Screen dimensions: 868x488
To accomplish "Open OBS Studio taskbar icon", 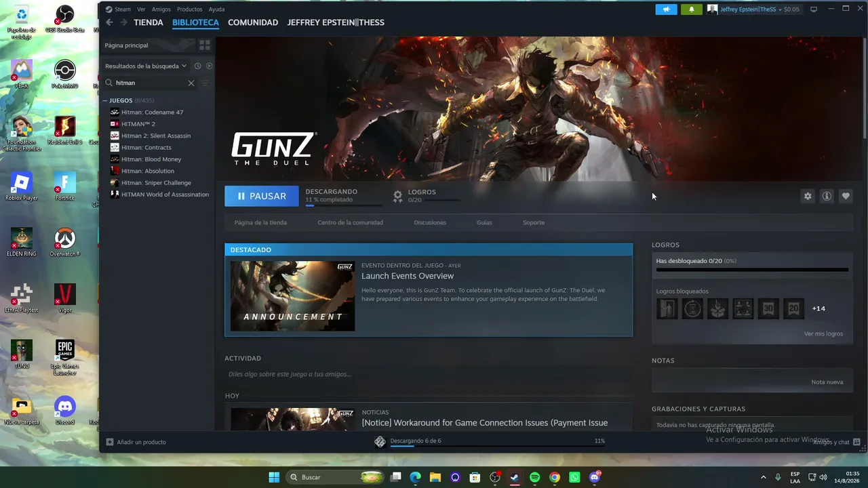I will click(x=495, y=477).
